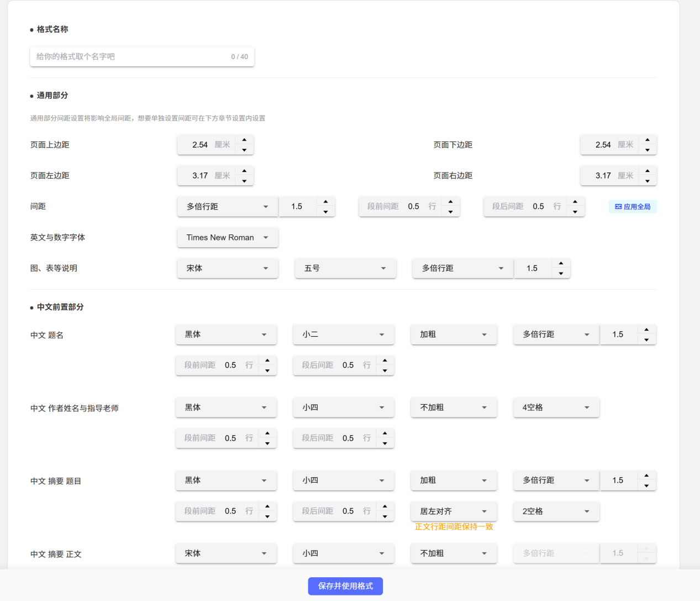The height and width of the screenshot is (601, 700).
Task: Decrease the right page margin value
Action: (648, 181)
